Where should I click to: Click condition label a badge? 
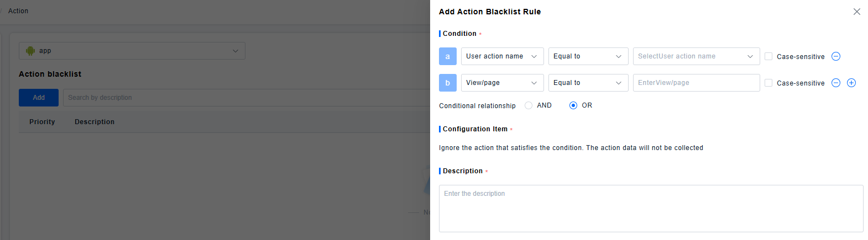pyautogui.click(x=448, y=56)
